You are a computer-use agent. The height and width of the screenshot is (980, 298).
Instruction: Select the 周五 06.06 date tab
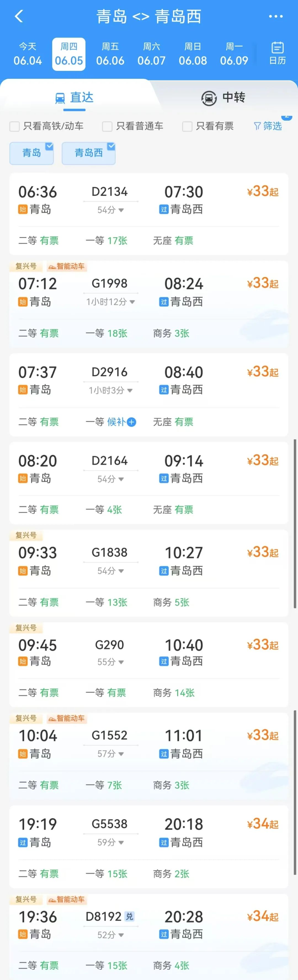(110, 54)
